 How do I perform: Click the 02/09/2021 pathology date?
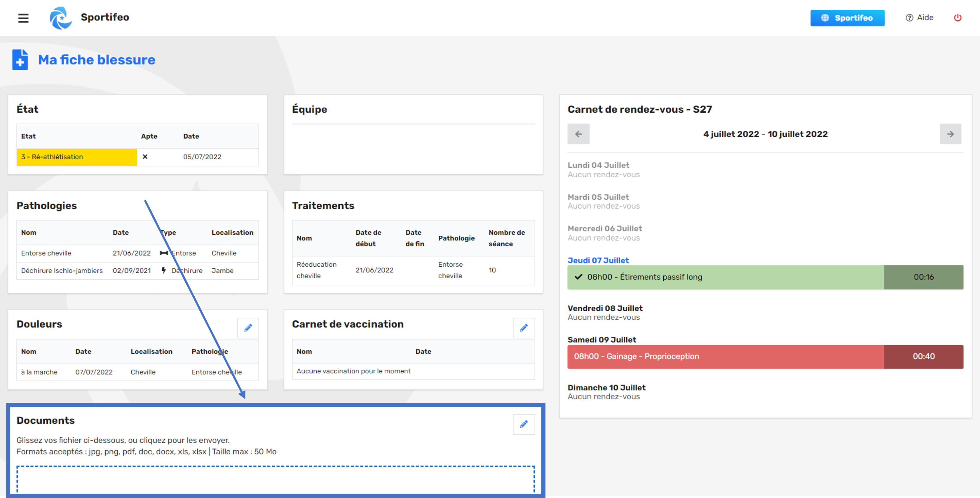(x=132, y=271)
